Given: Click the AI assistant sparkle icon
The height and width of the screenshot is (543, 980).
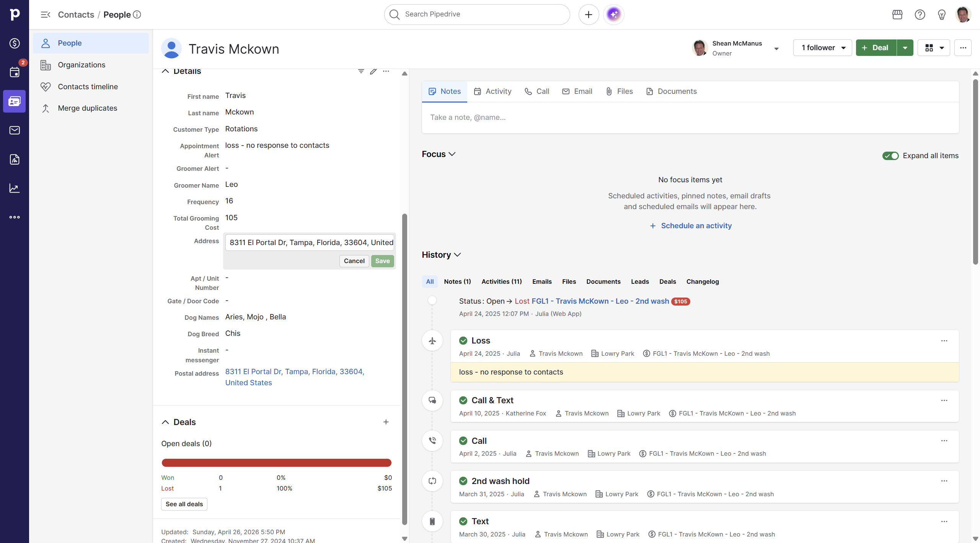Looking at the screenshot, I should point(613,15).
